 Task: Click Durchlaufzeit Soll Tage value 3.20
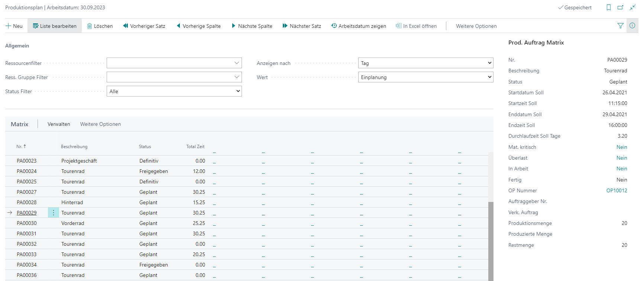pyautogui.click(x=622, y=136)
